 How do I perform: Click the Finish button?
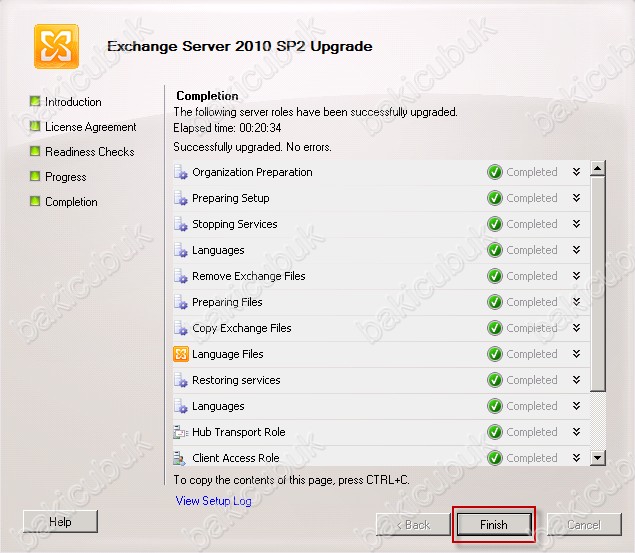(494, 525)
